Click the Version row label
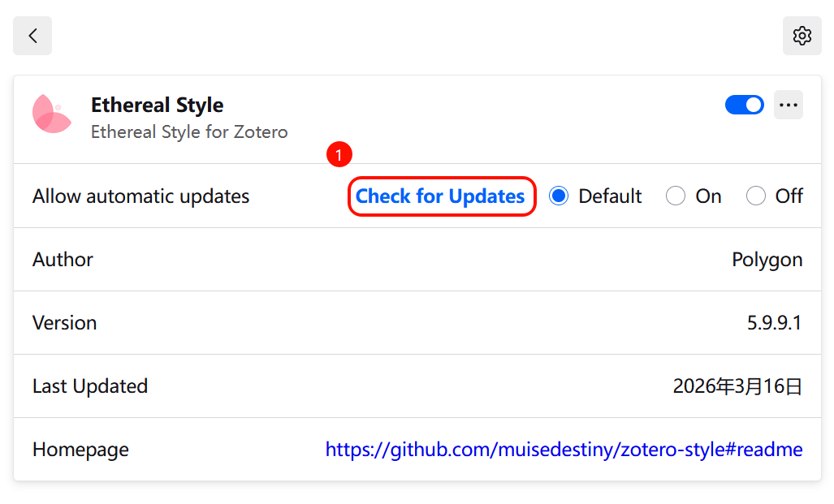The image size is (834, 504). (x=65, y=323)
